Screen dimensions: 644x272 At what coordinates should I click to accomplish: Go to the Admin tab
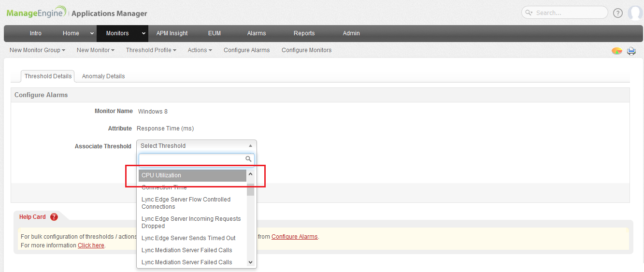(x=351, y=33)
